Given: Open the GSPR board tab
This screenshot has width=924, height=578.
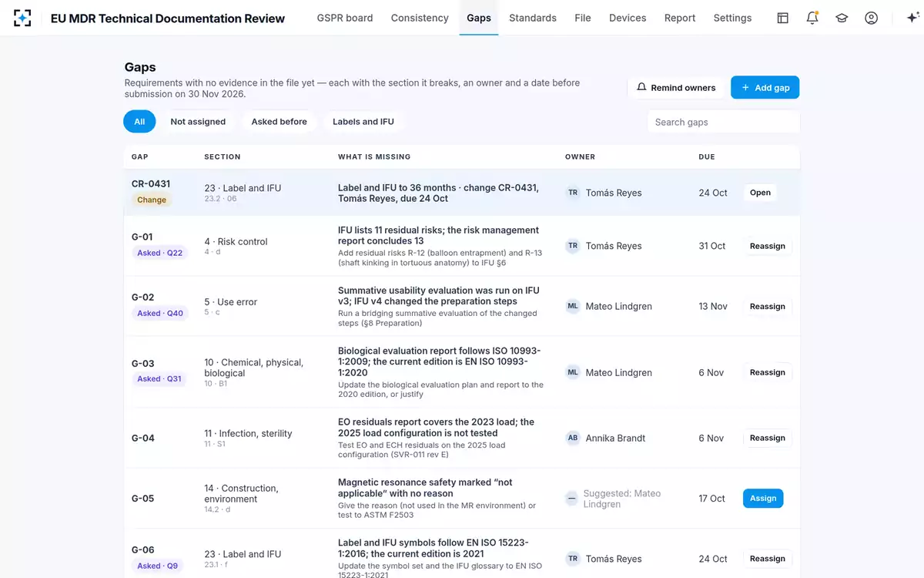Looking at the screenshot, I should tap(345, 18).
